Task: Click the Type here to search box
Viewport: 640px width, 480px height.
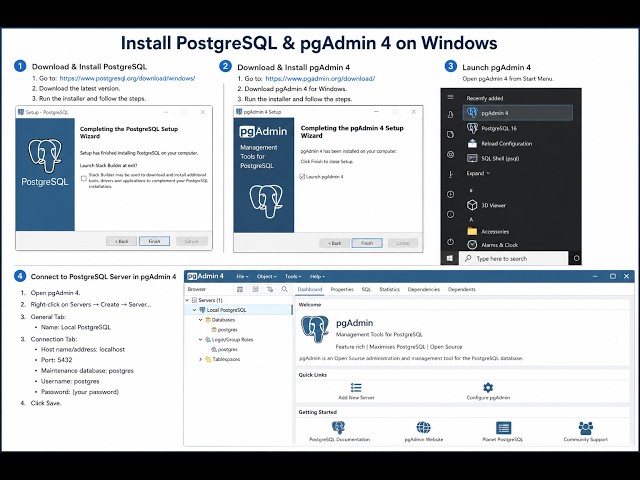Action: [514, 258]
